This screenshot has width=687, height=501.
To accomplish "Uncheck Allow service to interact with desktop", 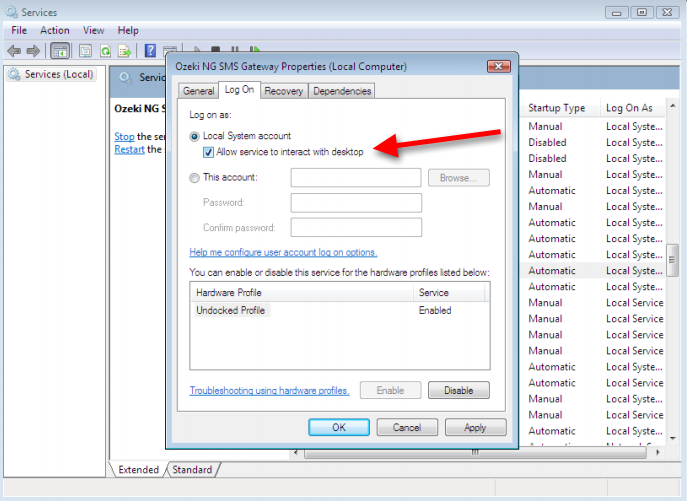I will point(208,152).
